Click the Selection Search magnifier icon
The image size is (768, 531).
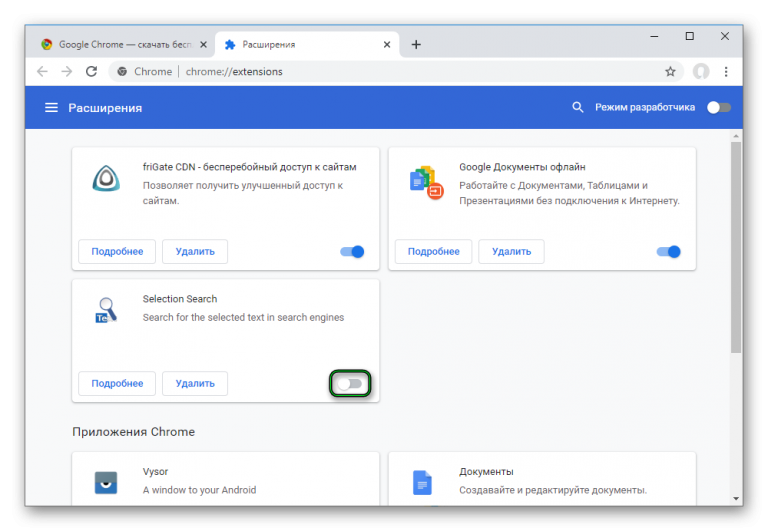pyautogui.click(x=106, y=310)
